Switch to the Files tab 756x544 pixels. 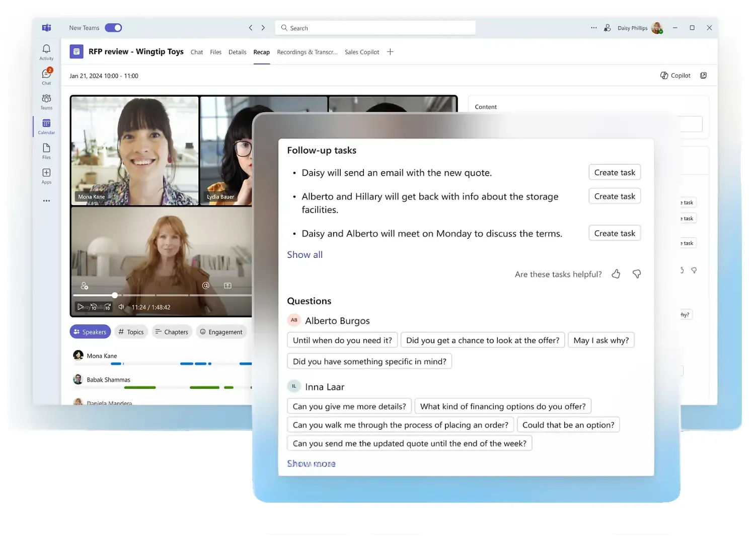pyautogui.click(x=216, y=52)
